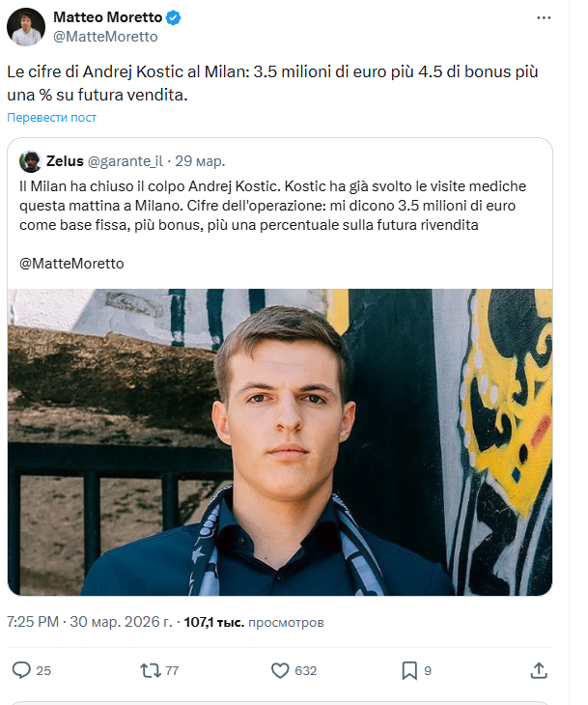The width and height of the screenshot is (588, 705).
Task: Open the Zelus name in quoted post
Action: [x=65, y=161]
